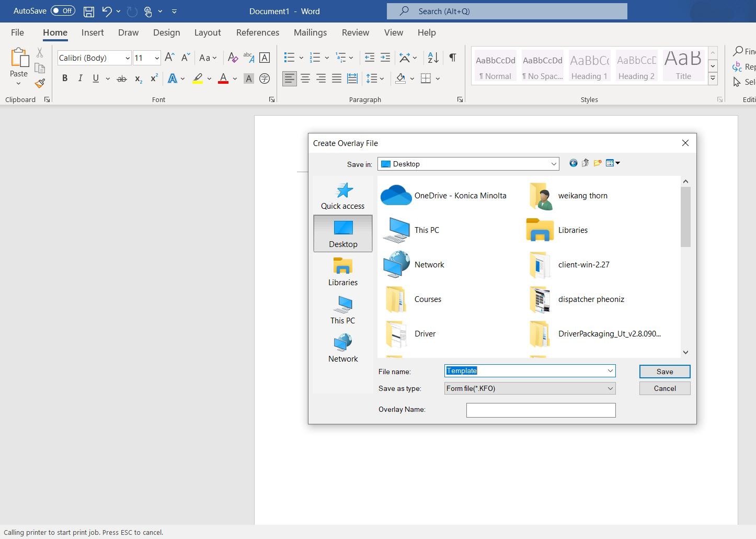Expand the font name dropdown Calibri

coord(128,58)
